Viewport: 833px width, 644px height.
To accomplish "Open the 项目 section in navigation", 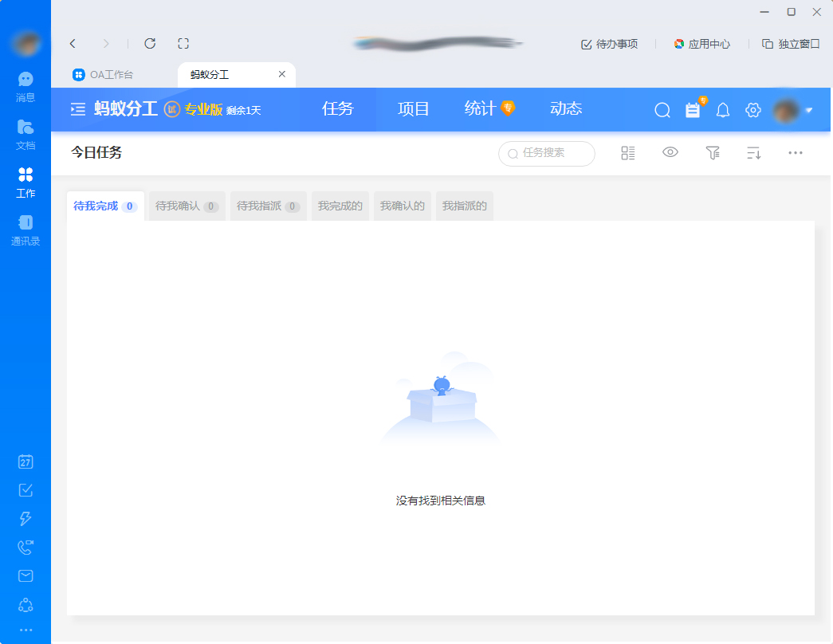I will click(412, 109).
